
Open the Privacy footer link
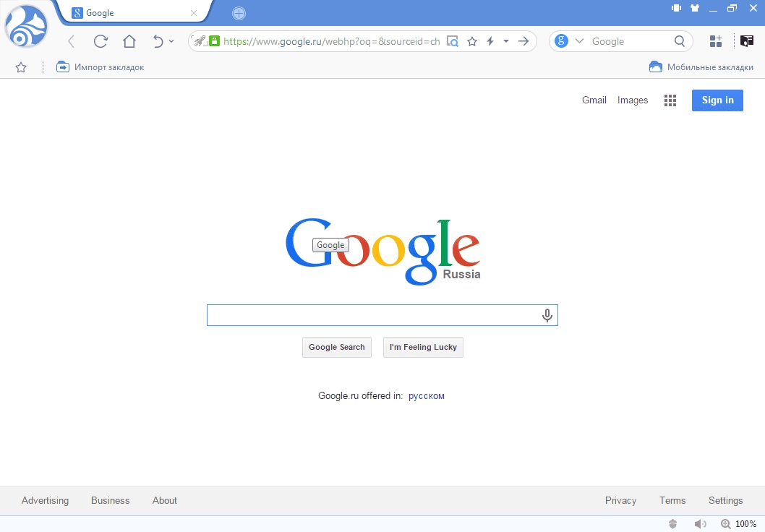620,500
